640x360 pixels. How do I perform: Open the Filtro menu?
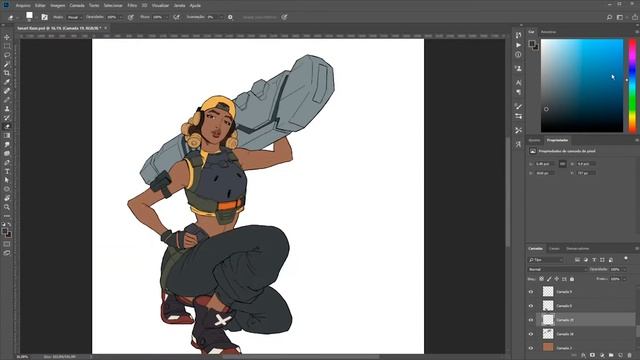132,6
